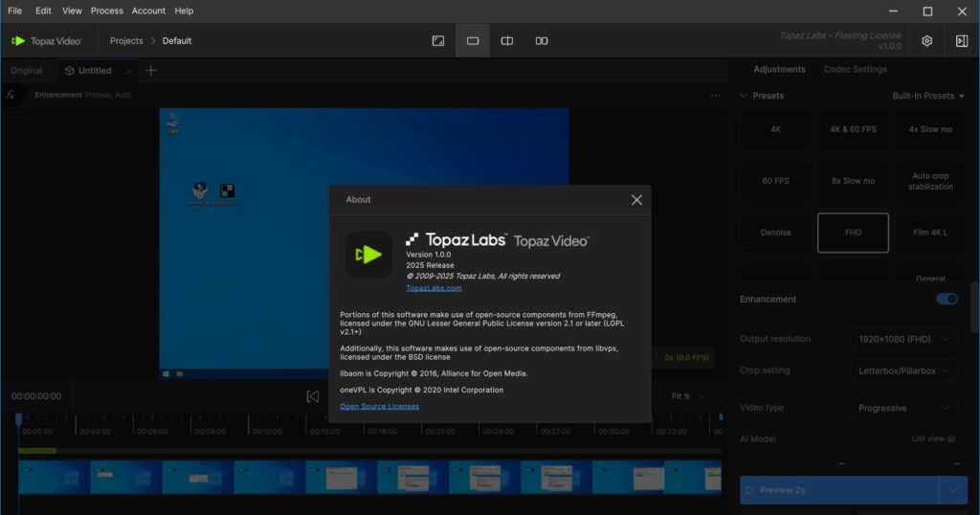The width and height of the screenshot is (980, 515).
Task: Switch to side-by-side split view icon
Action: 507,41
